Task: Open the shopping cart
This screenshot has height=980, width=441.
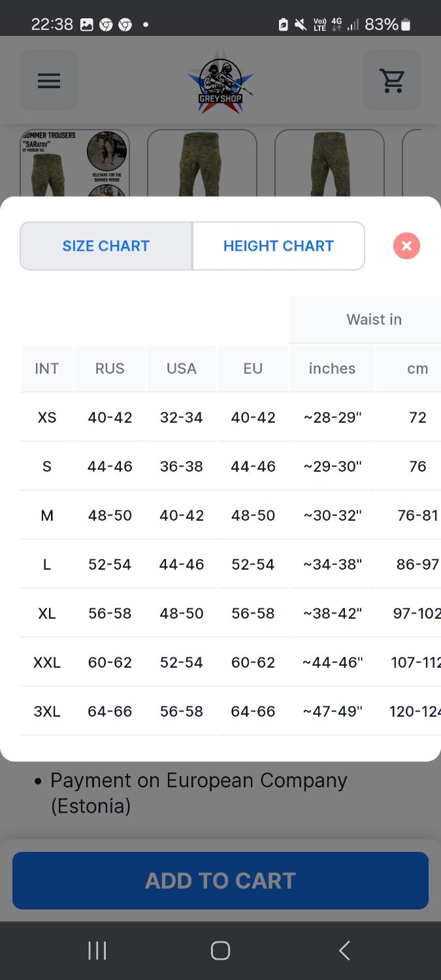Action: tap(392, 80)
